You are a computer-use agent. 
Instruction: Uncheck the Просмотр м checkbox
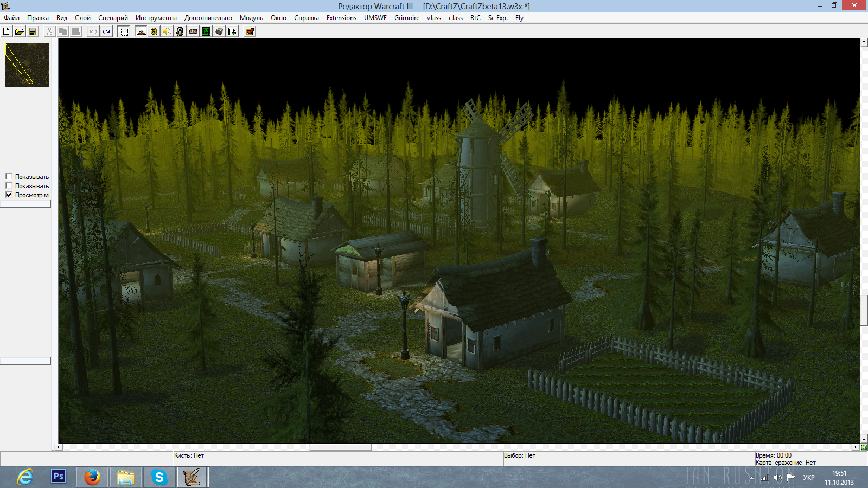point(9,195)
